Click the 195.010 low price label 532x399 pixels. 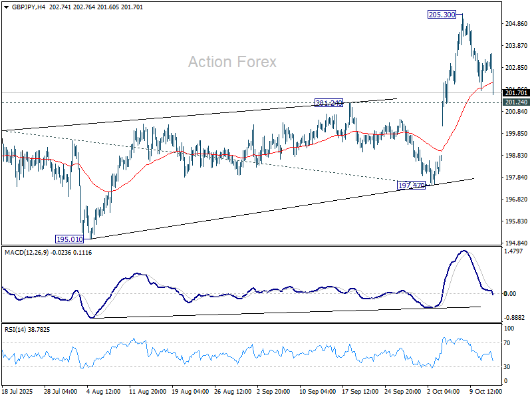tap(69, 239)
